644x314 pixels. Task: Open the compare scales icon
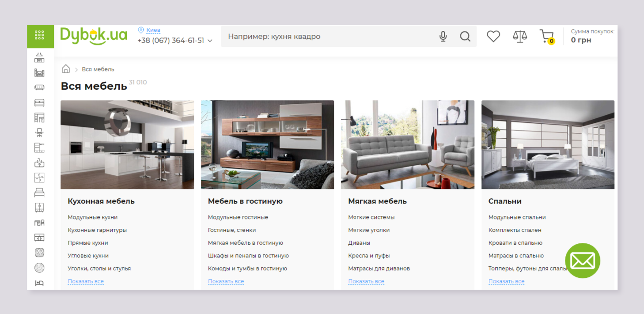point(519,37)
